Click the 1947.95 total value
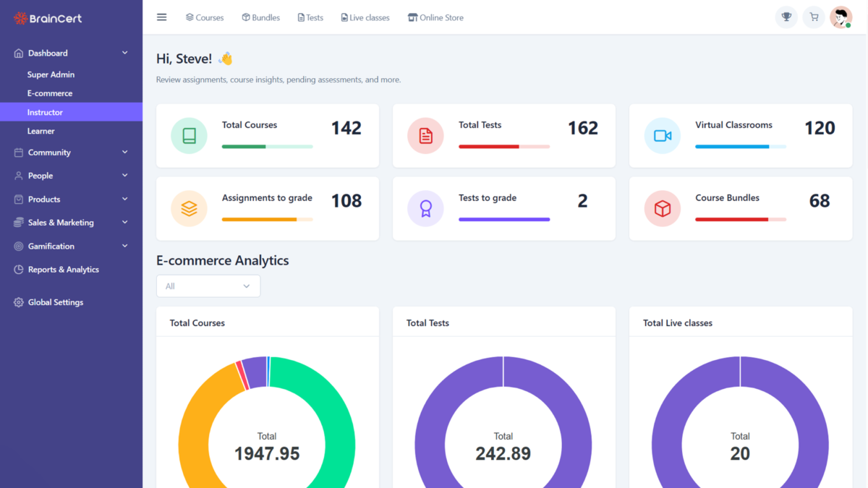Image resolution: width=868 pixels, height=488 pixels. pyautogui.click(x=267, y=454)
